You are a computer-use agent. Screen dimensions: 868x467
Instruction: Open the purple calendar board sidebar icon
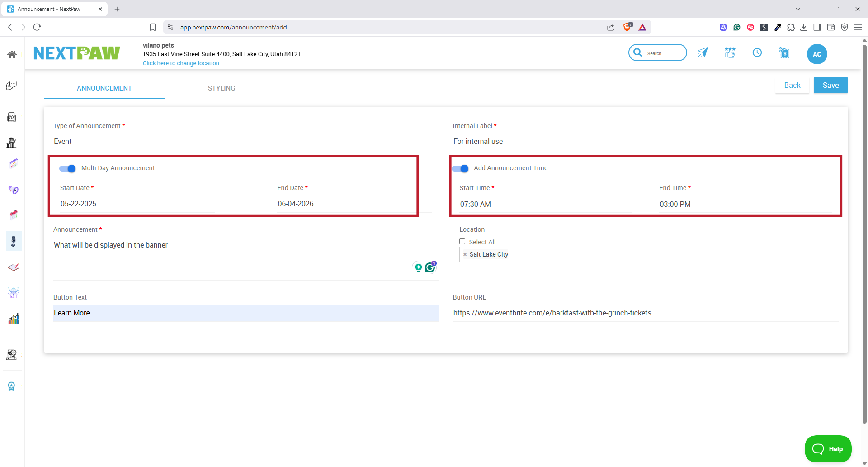coord(14,163)
